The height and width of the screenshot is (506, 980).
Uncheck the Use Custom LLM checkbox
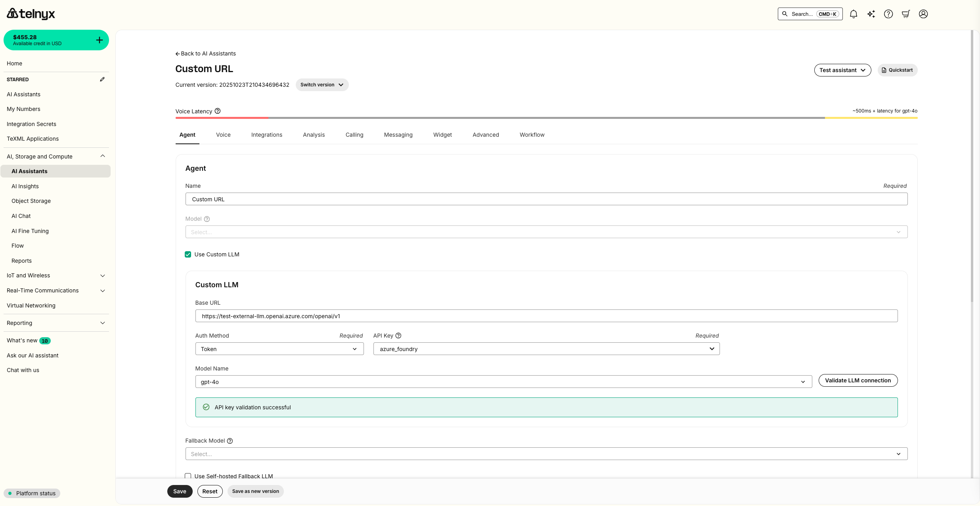(188, 254)
